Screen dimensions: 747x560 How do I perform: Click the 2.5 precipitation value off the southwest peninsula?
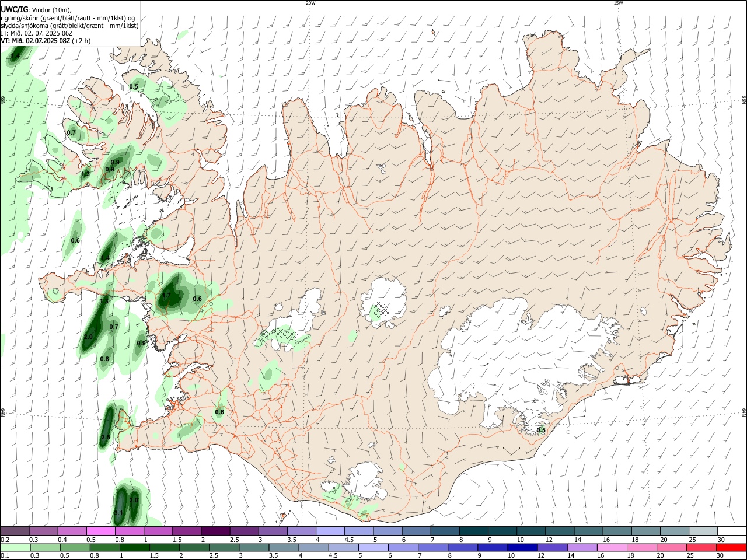point(106,437)
